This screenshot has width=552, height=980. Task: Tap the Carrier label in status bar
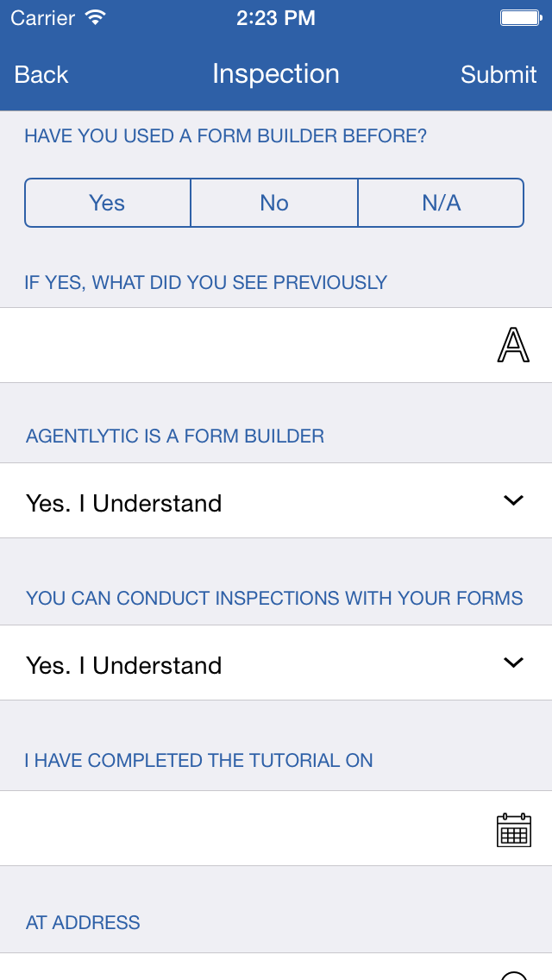(42, 18)
